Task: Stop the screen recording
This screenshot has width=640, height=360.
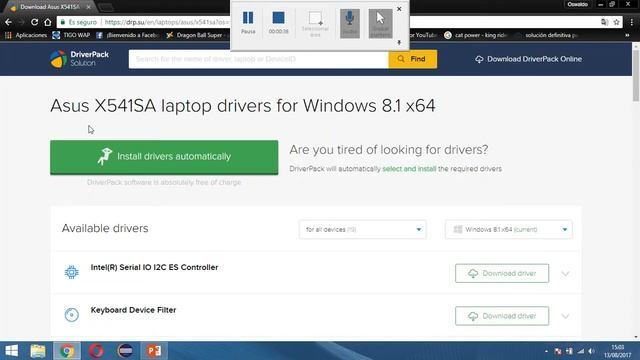Action: coord(278,22)
